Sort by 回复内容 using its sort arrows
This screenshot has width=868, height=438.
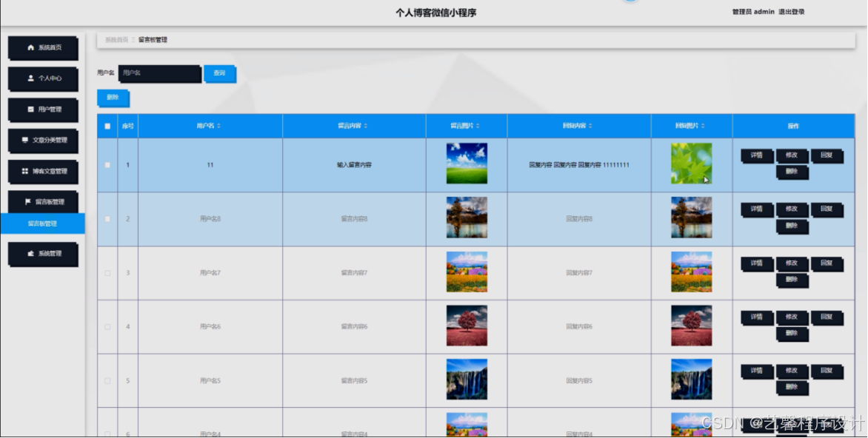[x=590, y=126]
